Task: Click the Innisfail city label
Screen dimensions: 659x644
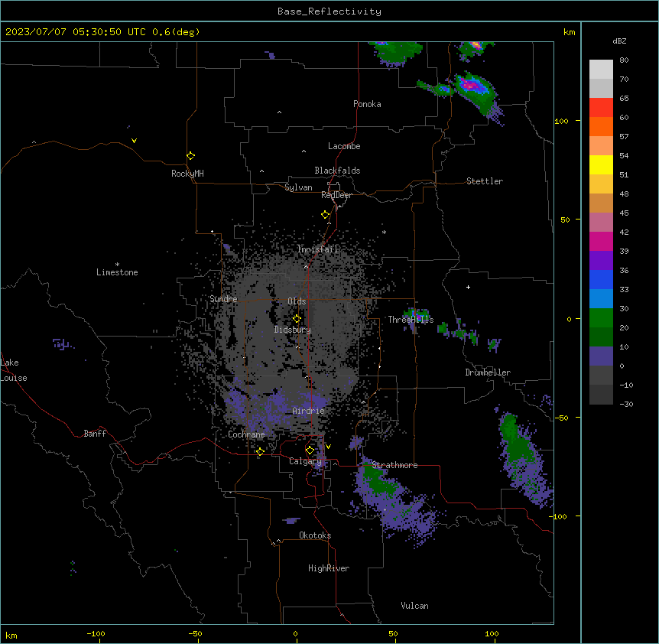Action: tap(317, 249)
